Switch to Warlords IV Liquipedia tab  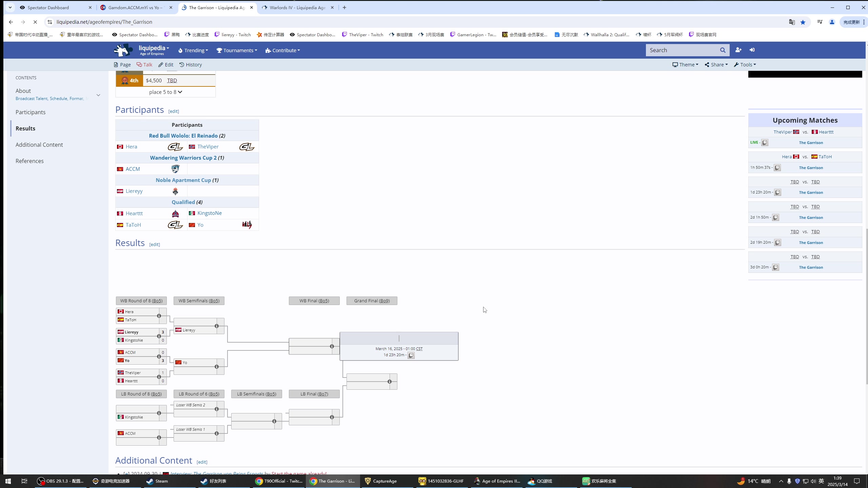pyautogui.click(x=298, y=7)
